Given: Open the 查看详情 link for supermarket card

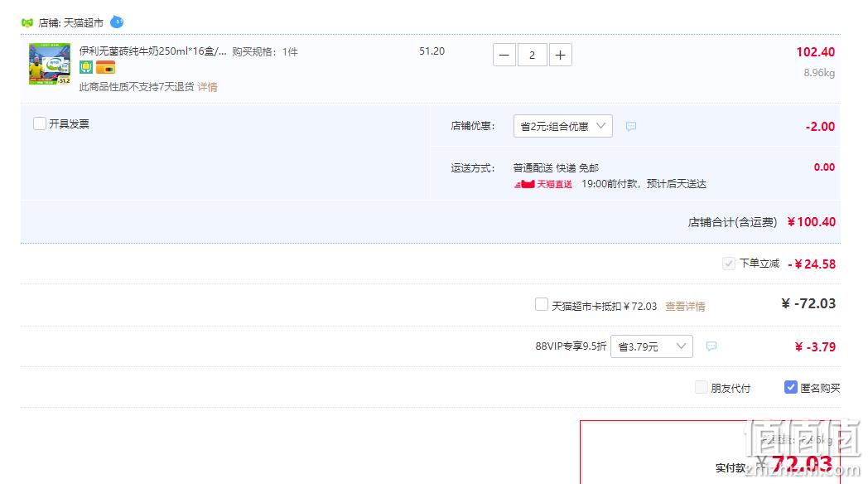Looking at the screenshot, I should pyautogui.click(x=685, y=307).
